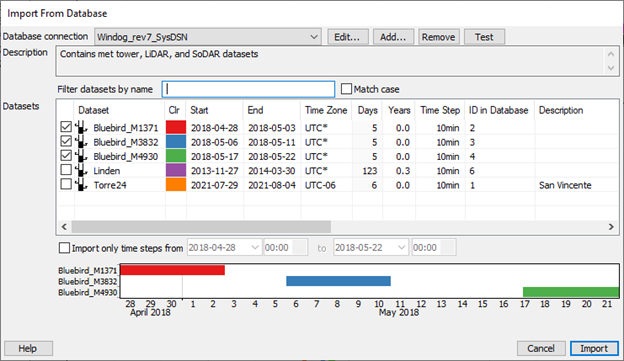Click the 2014-03-30 end date cell
The image size is (624, 361).
click(272, 171)
